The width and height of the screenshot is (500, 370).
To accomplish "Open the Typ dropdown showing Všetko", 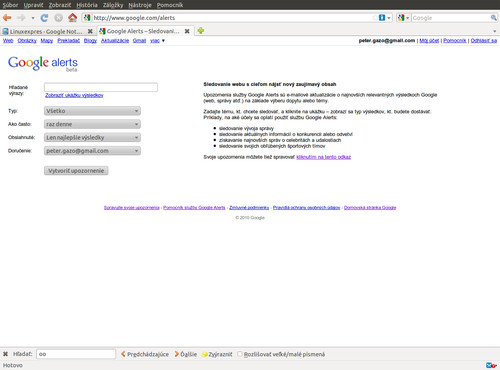I will pos(92,111).
